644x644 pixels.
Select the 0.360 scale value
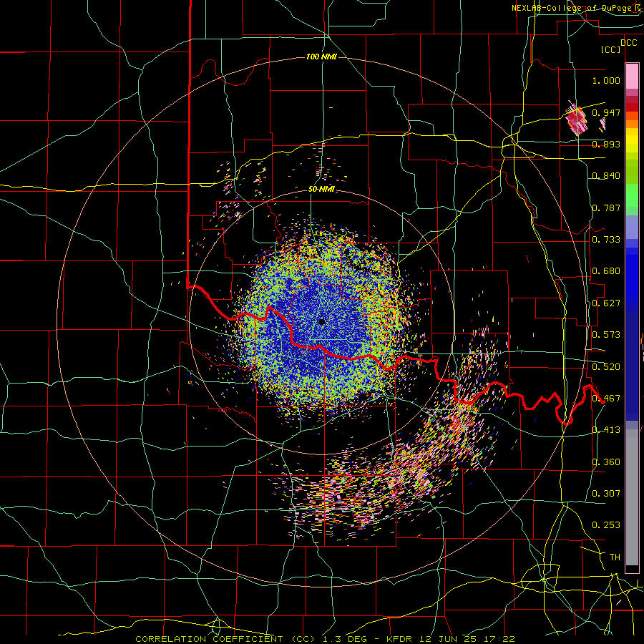[606, 462]
